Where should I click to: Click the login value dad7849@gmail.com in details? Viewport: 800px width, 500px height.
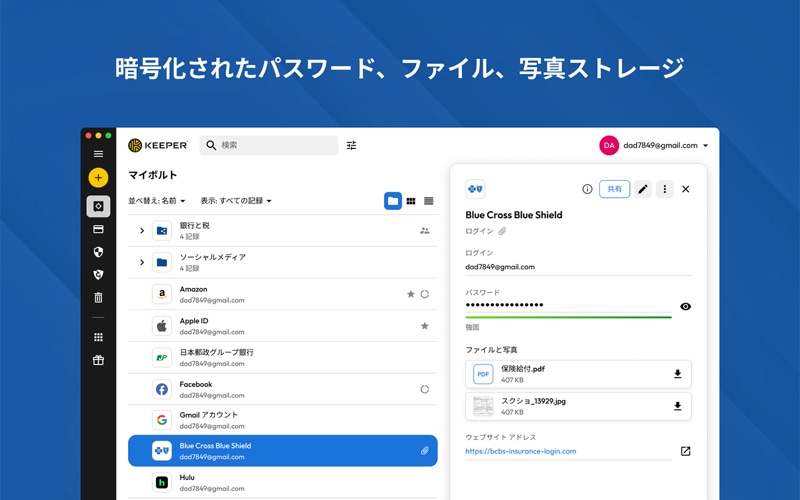pyautogui.click(x=500, y=267)
